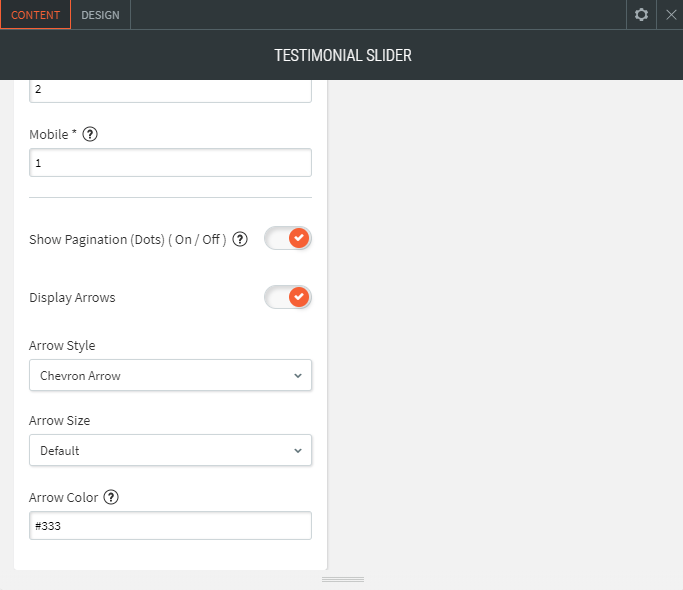Open the Arrow Style dropdown

pyautogui.click(x=170, y=376)
